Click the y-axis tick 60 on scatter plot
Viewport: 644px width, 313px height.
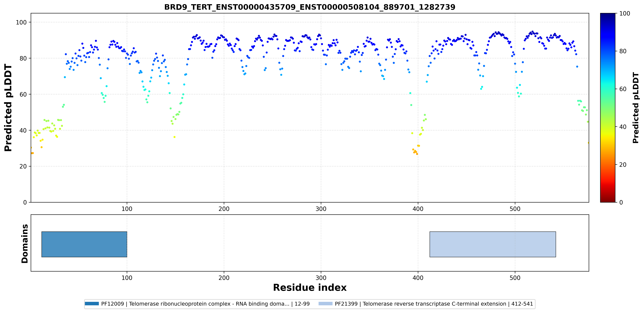click(x=23, y=94)
